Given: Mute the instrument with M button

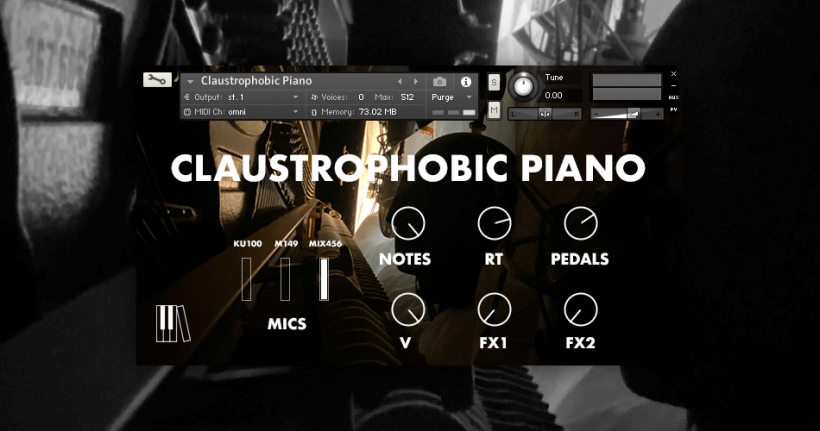Looking at the screenshot, I should click(x=494, y=110).
